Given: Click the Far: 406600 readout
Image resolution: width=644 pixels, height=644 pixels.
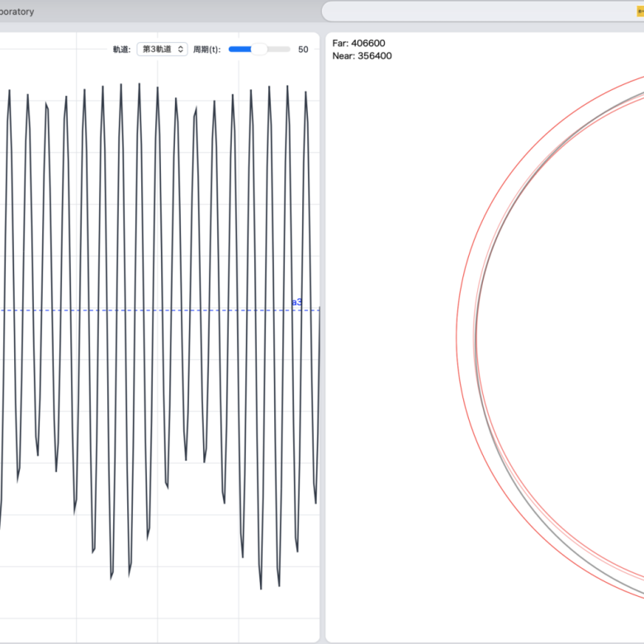Looking at the screenshot, I should tap(358, 43).
